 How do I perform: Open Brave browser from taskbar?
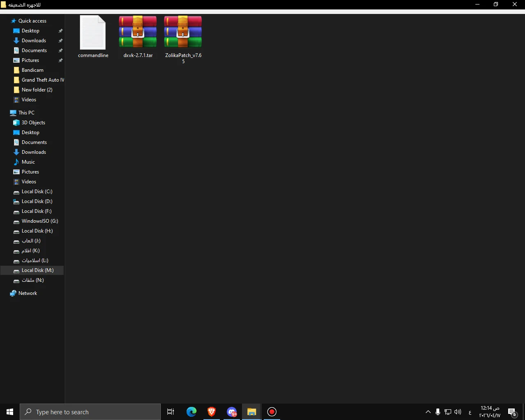tap(212, 412)
